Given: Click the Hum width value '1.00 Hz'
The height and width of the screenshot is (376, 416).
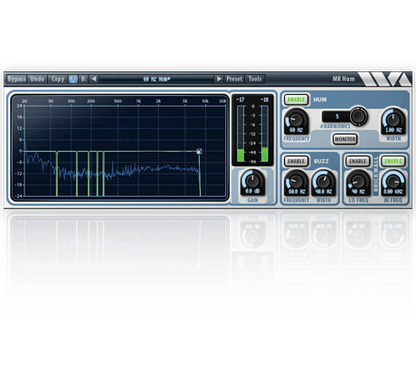Looking at the screenshot, I should (x=394, y=130).
